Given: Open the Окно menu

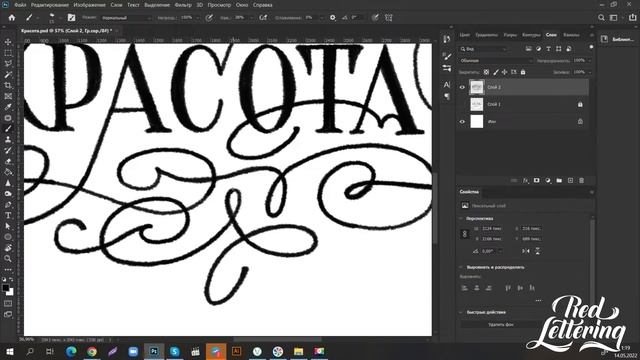Looking at the screenshot, I should pos(242,5).
